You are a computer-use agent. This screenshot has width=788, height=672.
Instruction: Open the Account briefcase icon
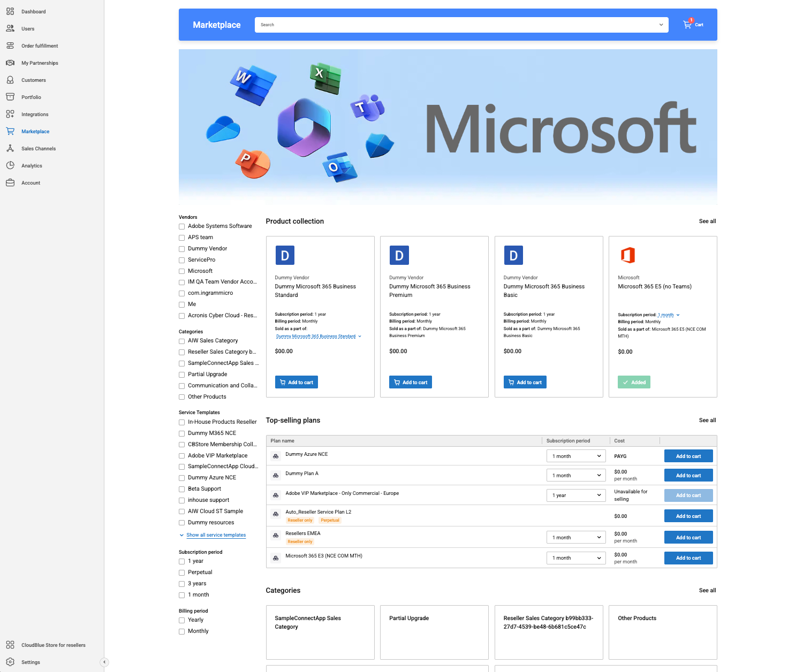point(10,182)
